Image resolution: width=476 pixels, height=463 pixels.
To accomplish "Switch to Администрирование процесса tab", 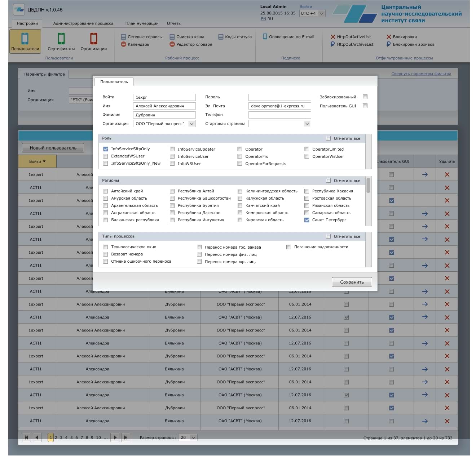I will click(x=83, y=23).
